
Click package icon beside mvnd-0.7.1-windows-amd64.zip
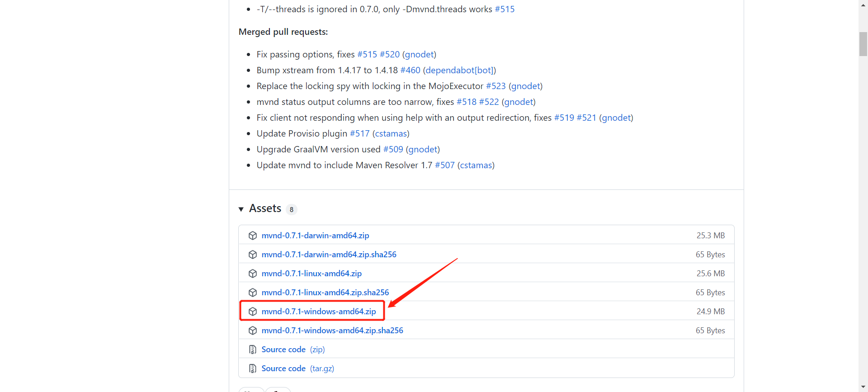253,312
